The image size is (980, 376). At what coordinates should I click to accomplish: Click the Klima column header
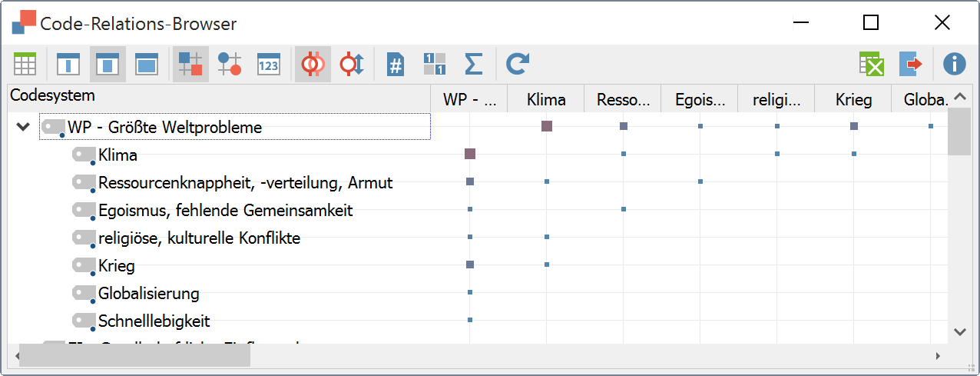546,99
